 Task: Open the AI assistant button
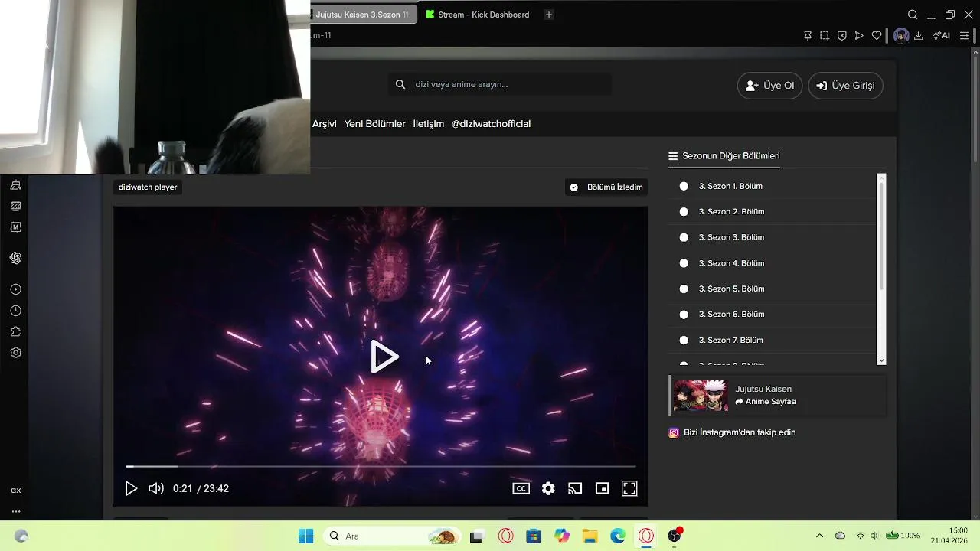[941, 35]
